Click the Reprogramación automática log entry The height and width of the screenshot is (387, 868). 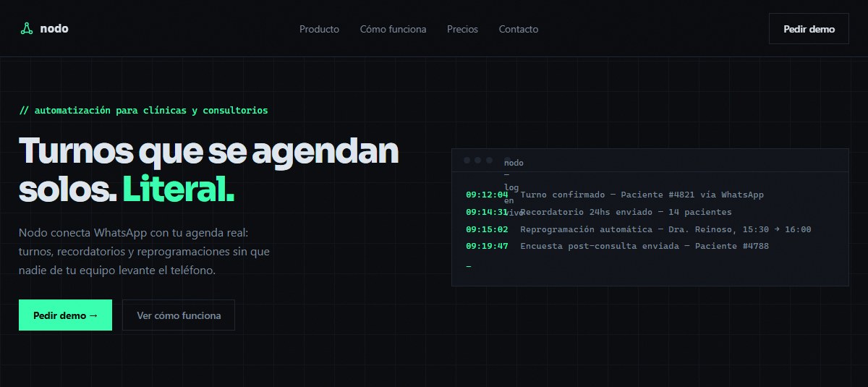[x=665, y=229]
